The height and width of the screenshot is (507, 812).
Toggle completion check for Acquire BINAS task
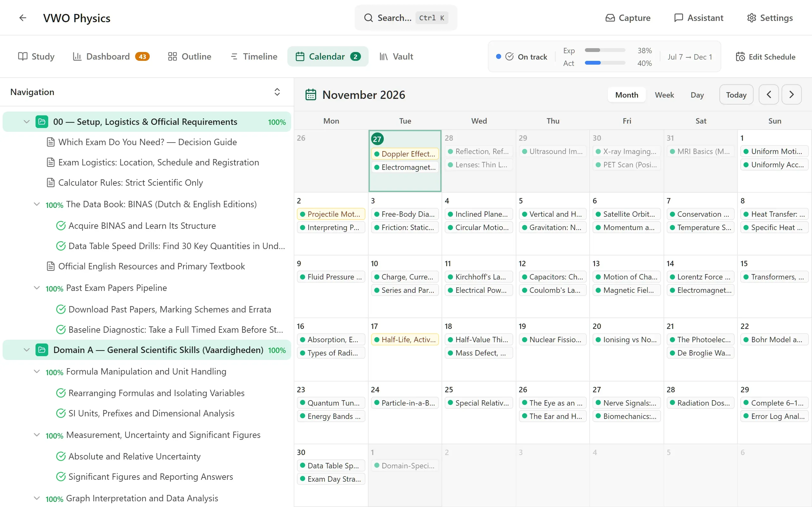[x=61, y=226]
